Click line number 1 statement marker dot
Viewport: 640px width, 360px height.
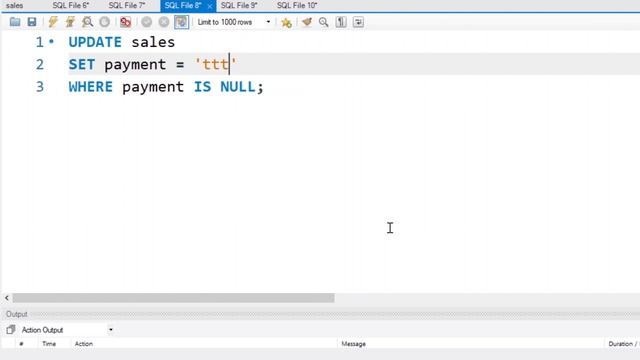(x=51, y=41)
